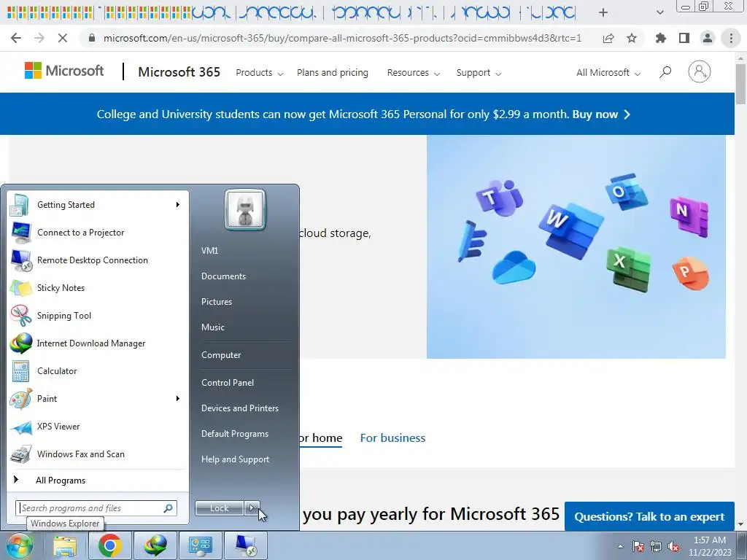Search the Microsoft site magnifier icon
The image size is (747, 560).
tap(665, 72)
